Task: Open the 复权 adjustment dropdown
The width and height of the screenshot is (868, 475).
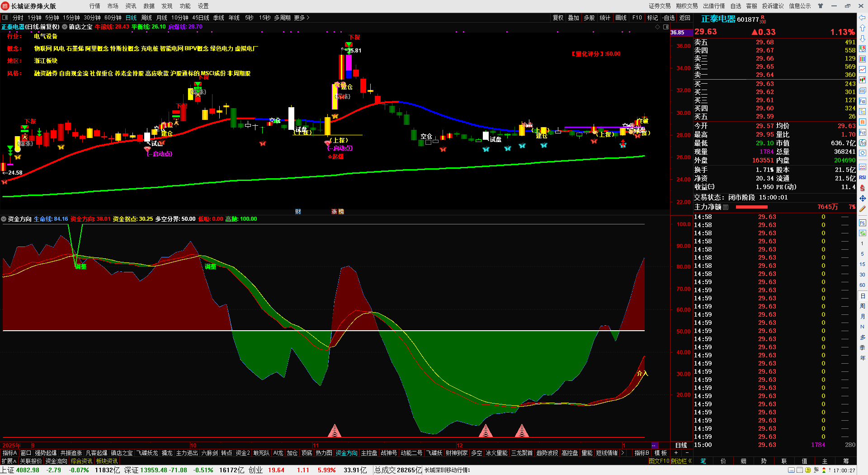Action: click(558, 18)
